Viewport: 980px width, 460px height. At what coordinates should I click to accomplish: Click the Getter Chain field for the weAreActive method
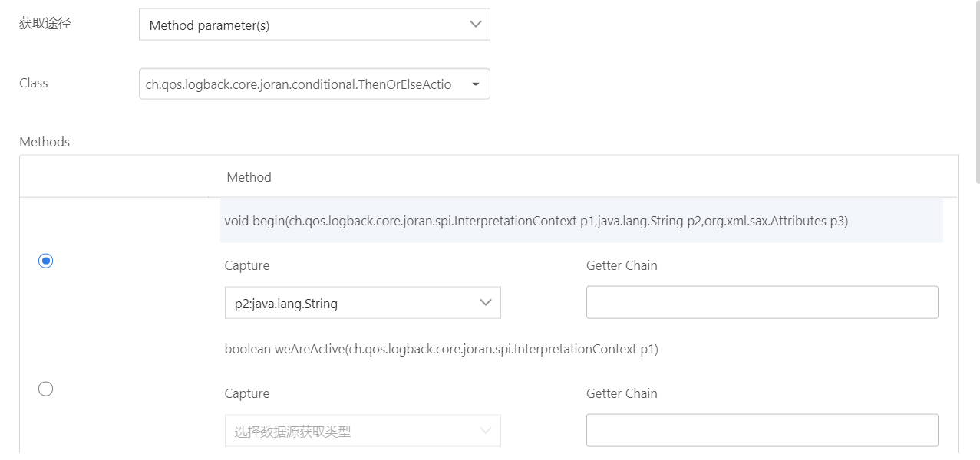(761, 431)
